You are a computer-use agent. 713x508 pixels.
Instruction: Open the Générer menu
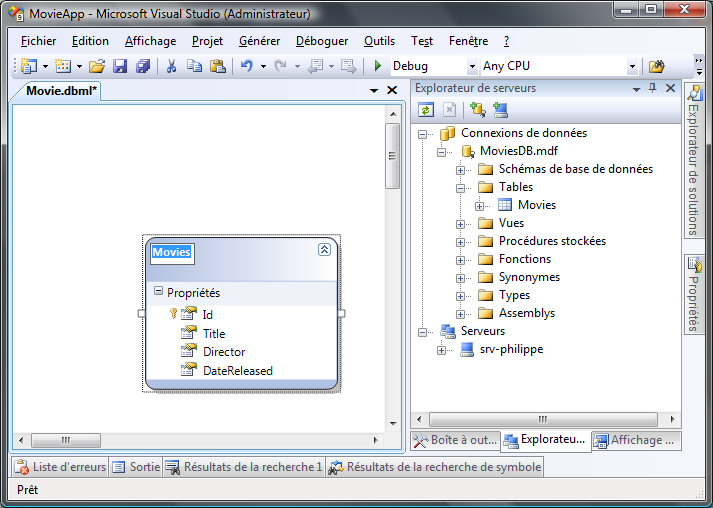point(260,41)
